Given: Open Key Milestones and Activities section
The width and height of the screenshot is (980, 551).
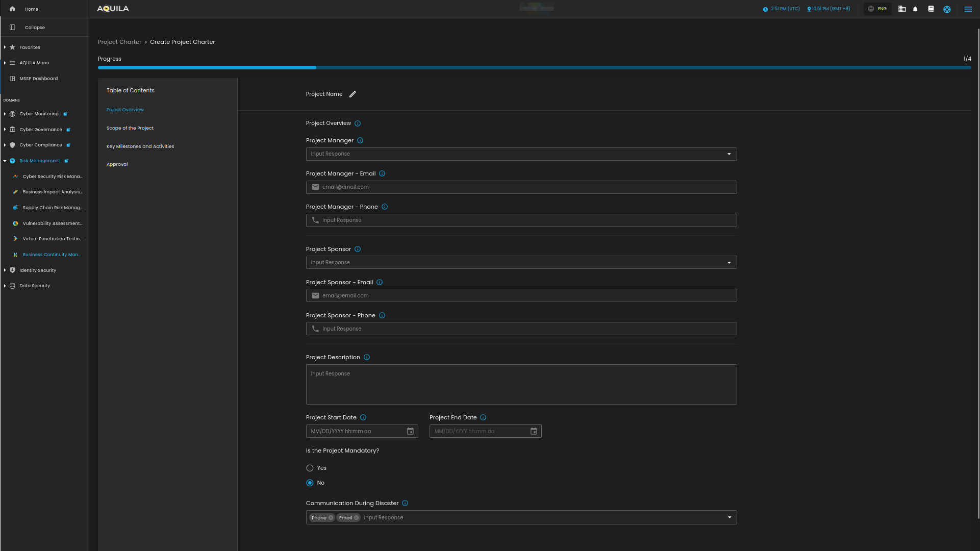Looking at the screenshot, I should tap(140, 146).
